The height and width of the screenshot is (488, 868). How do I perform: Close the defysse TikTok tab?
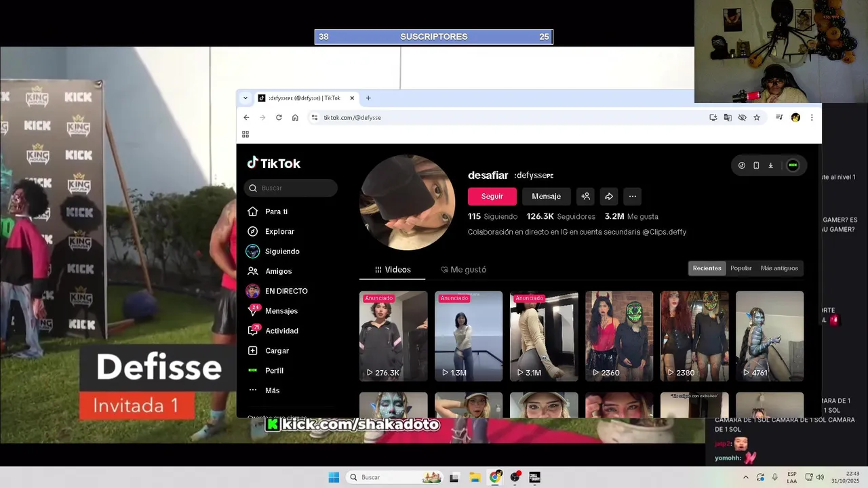click(352, 98)
